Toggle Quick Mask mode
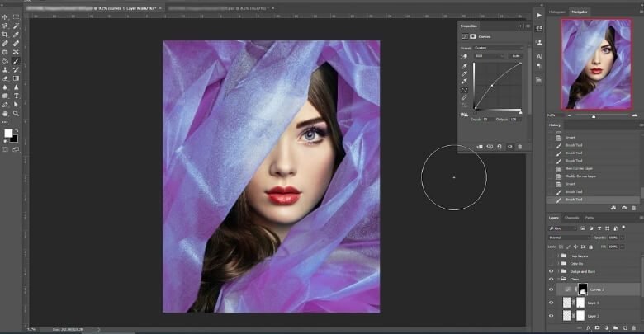The height and width of the screenshot is (334, 644). click(5, 150)
